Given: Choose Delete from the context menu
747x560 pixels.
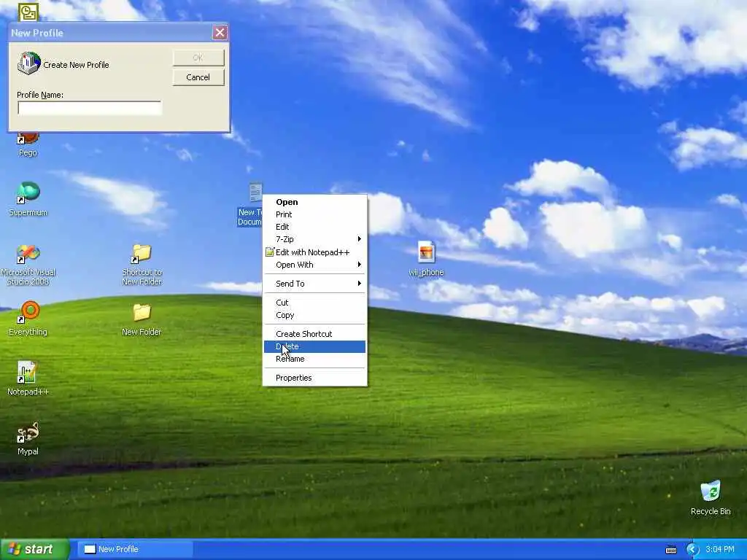Looking at the screenshot, I should click(314, 346).
